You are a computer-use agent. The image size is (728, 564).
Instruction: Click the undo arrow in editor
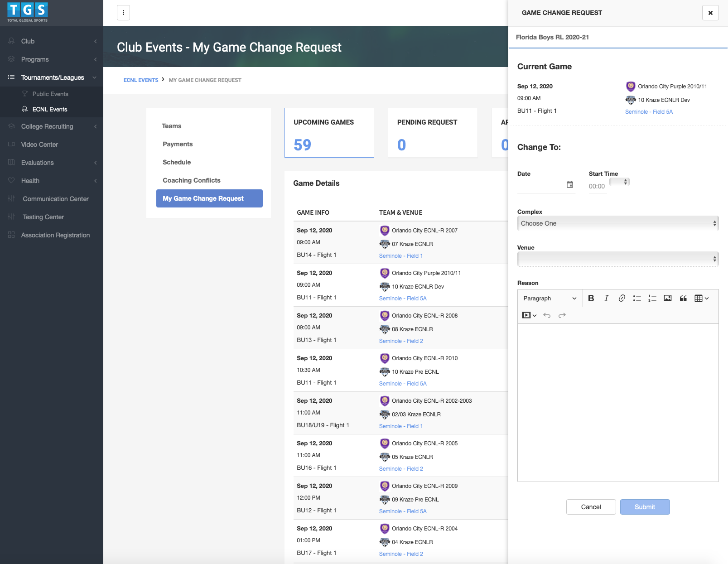547,315
